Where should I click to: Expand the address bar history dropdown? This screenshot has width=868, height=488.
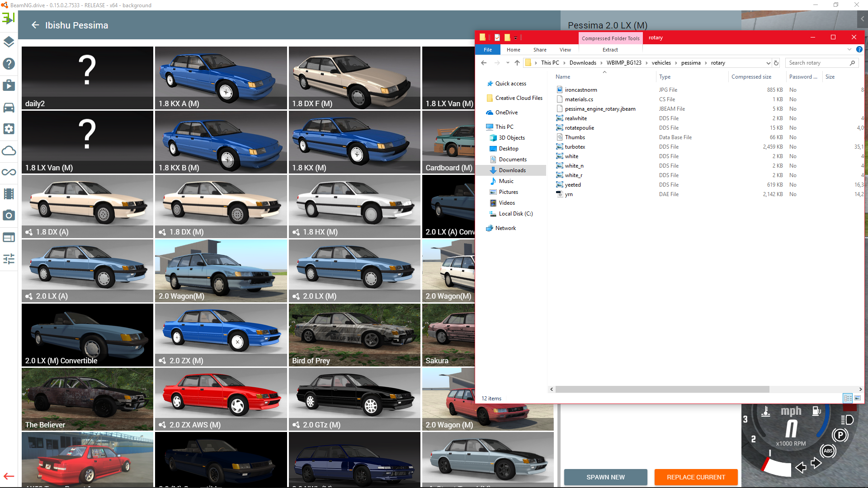click(x=768, y=63)
